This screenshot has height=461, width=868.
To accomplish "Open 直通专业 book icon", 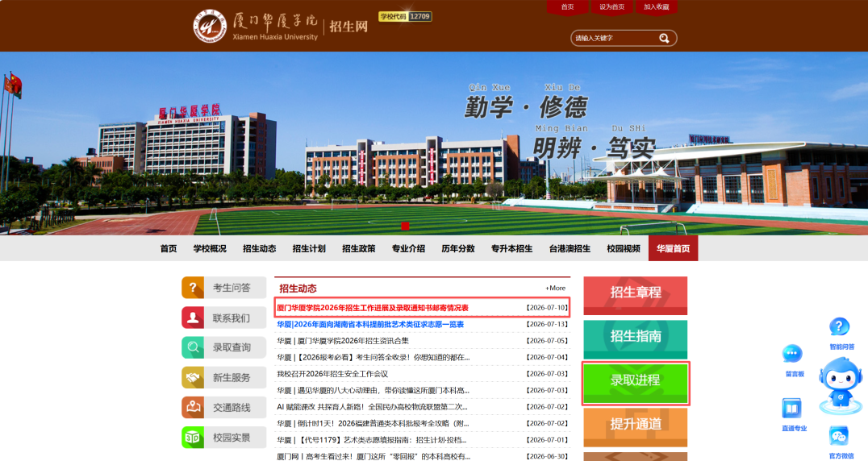I will click(x=792, y=409).
